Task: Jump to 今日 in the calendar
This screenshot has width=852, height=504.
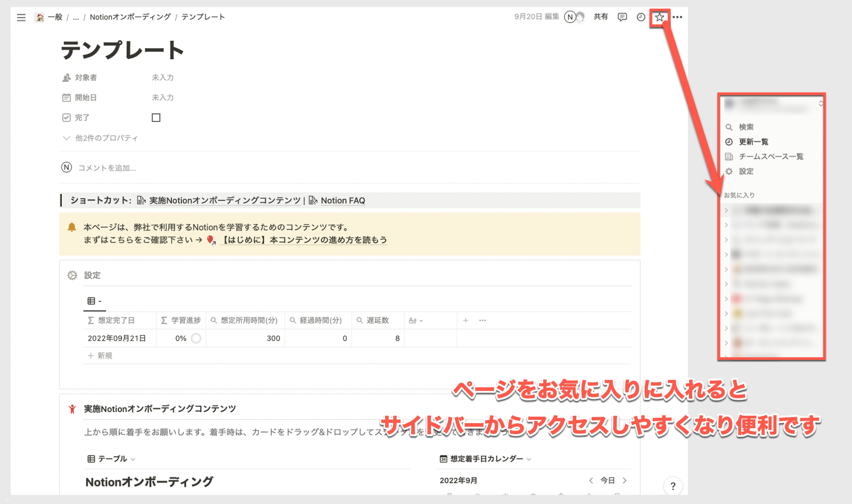Action: tap(607, 480)
